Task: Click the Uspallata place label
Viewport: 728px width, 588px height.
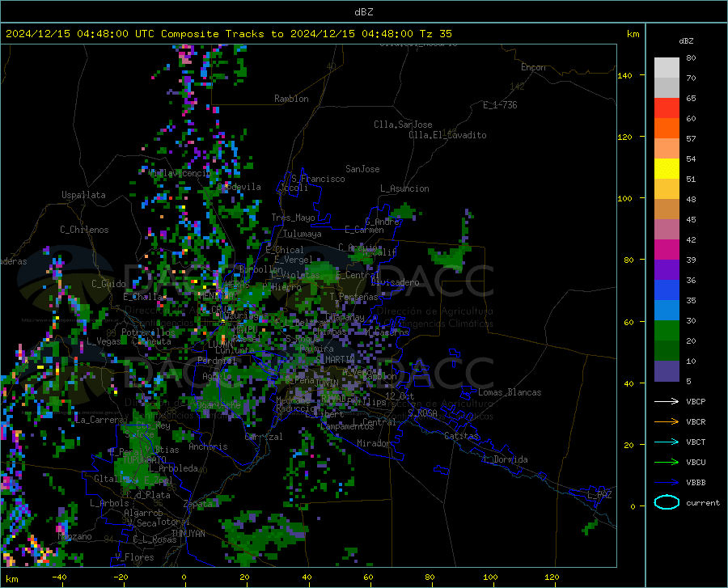Action: tap(83, 195)
